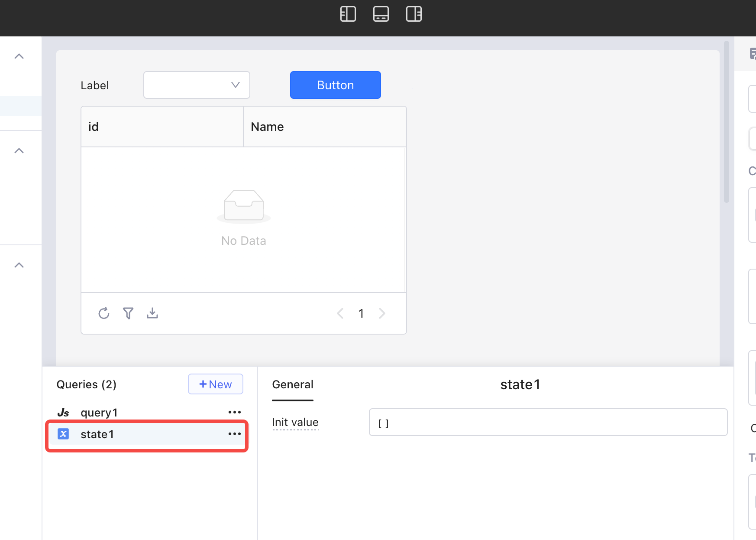Open the three-dot menu for state1
The width and height of the screenshot is (756, 540).
point(234,434)
